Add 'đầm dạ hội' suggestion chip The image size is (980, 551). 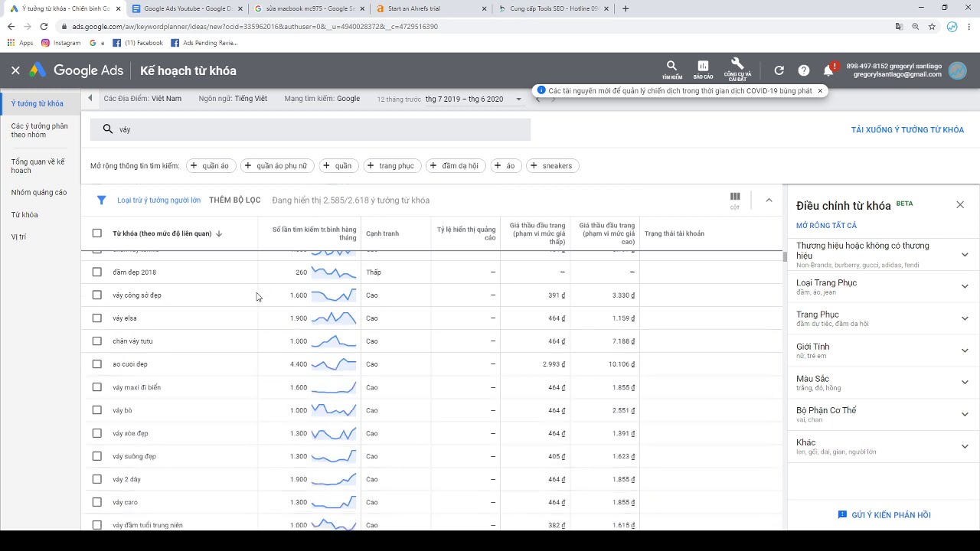[455, 165]
